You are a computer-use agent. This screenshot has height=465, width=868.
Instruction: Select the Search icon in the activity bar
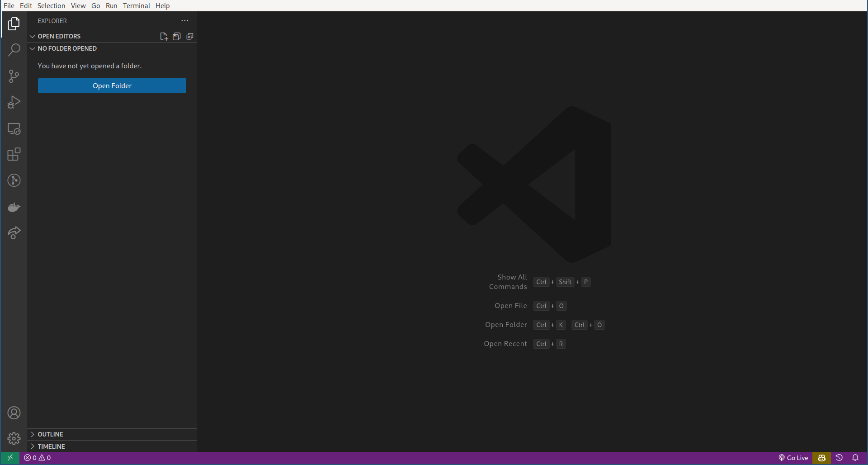pos(14,50)
